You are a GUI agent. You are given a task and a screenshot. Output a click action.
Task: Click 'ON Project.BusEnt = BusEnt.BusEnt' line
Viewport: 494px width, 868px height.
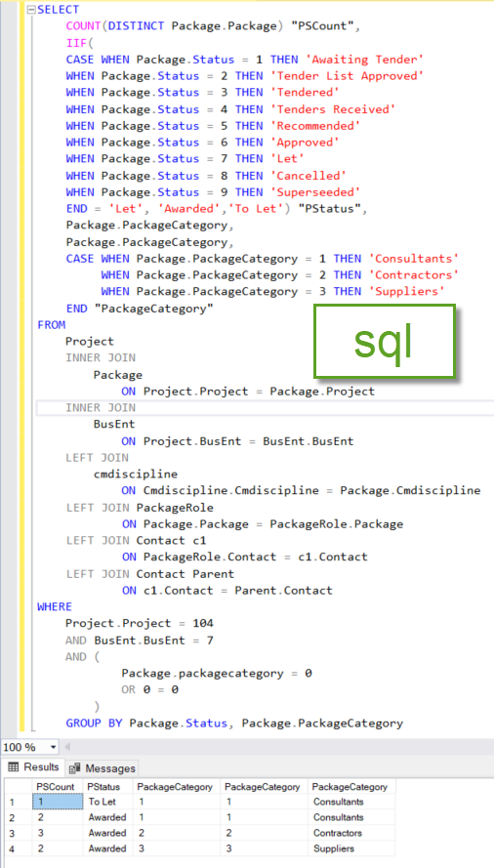(237, 441)
